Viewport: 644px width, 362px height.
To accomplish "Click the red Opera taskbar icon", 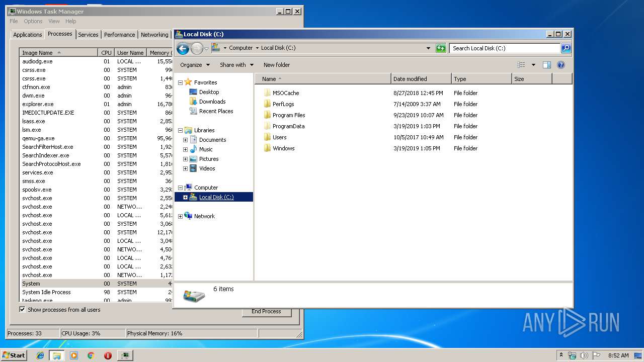I will click(108, 355).
